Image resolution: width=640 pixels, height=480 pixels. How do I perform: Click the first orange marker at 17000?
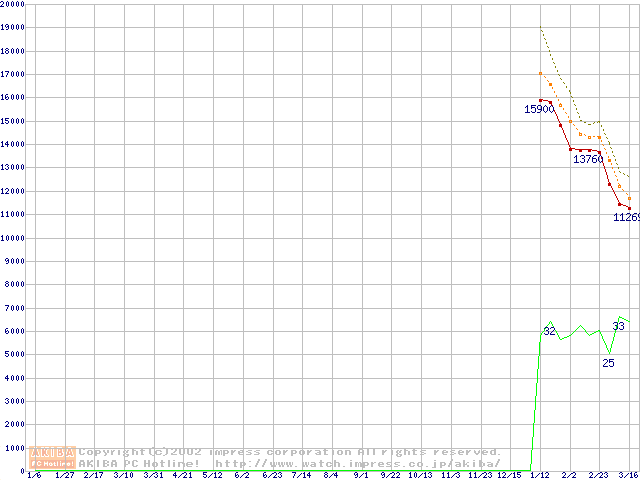tap(541, 73)
